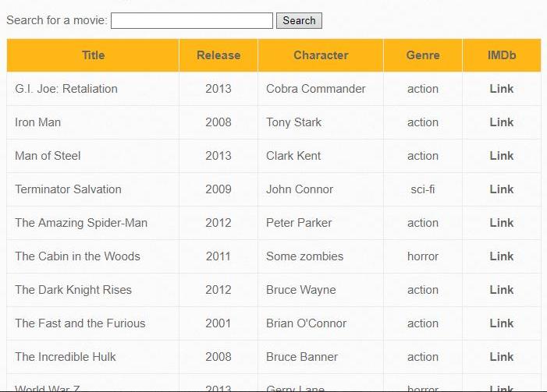
Task: Open IMDb link for Terminator Salvation
Action: [x=502, y=189]
